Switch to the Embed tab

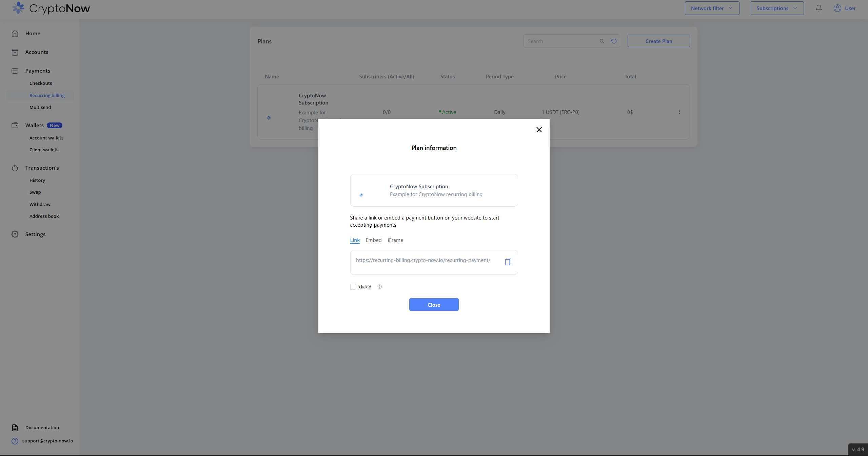pos(374,240)
